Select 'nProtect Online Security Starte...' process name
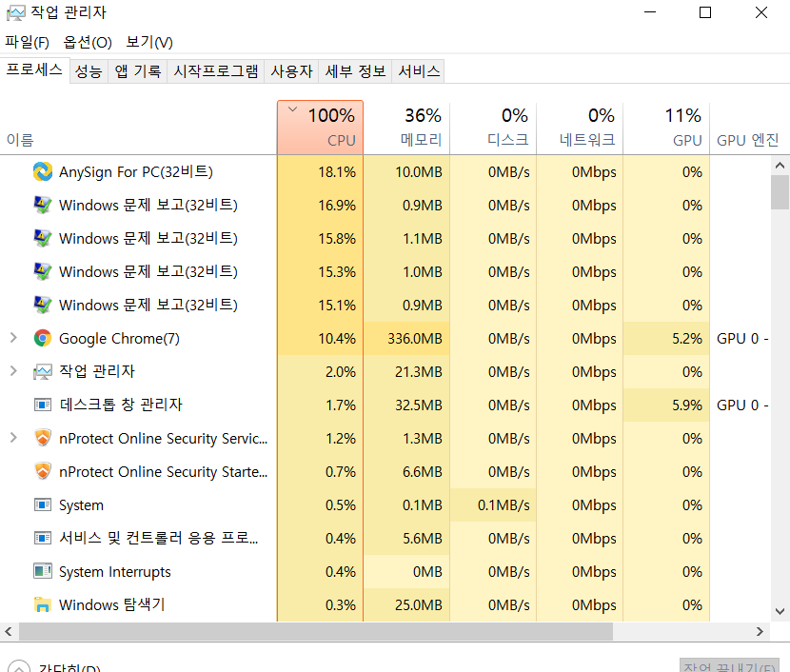790x672 pixels. [x=164, y=471]
